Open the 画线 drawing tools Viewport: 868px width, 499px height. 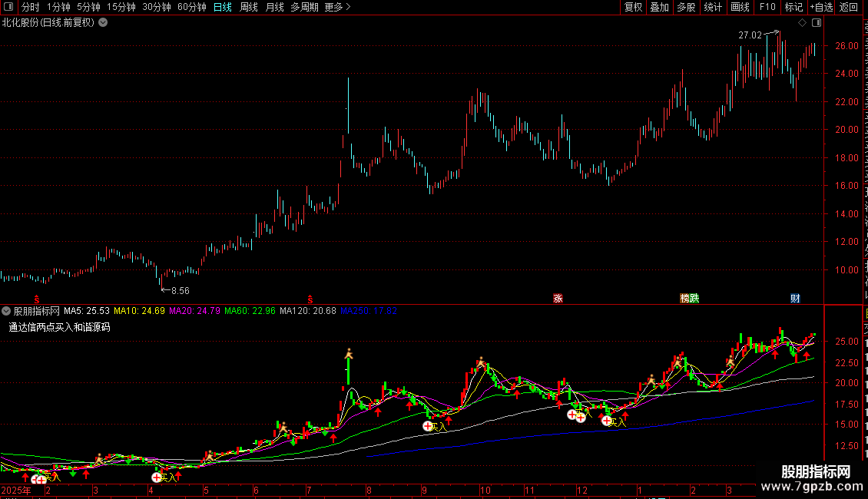point(740,7)
